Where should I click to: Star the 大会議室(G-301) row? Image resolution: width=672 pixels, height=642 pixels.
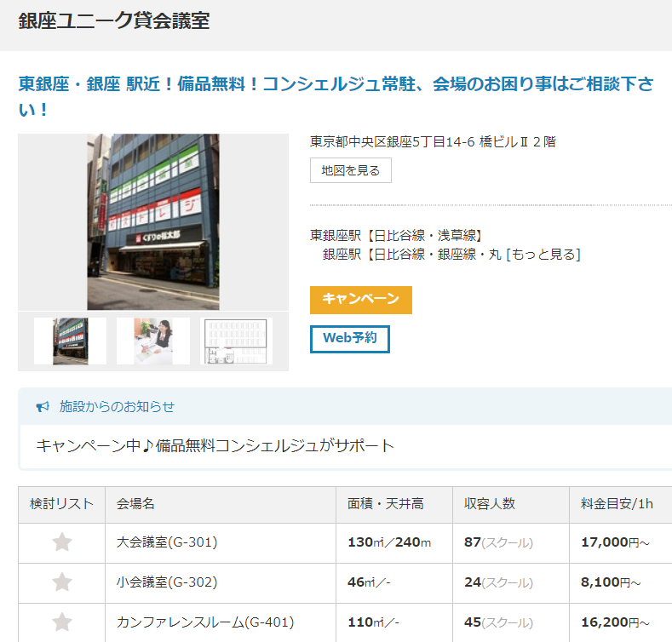(61, 542)
